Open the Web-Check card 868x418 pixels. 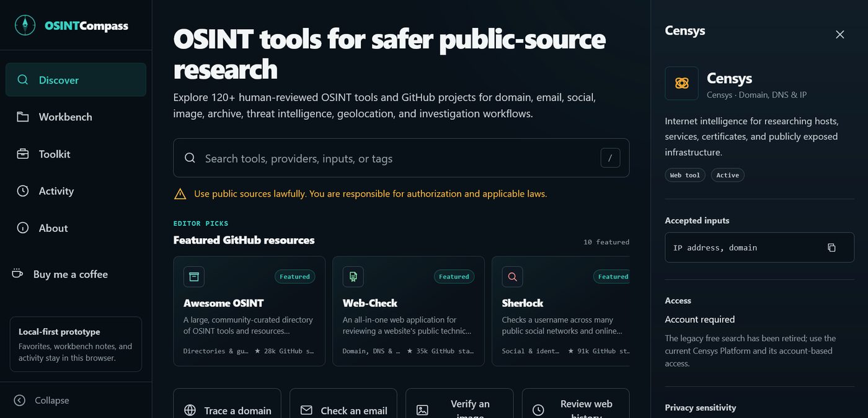(409, 311)
